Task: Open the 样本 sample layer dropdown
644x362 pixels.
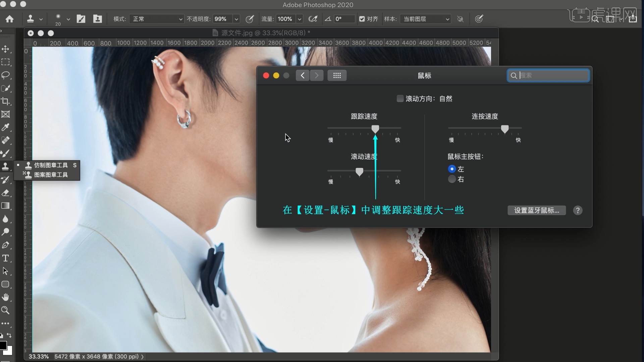Action: pos(425,19)
